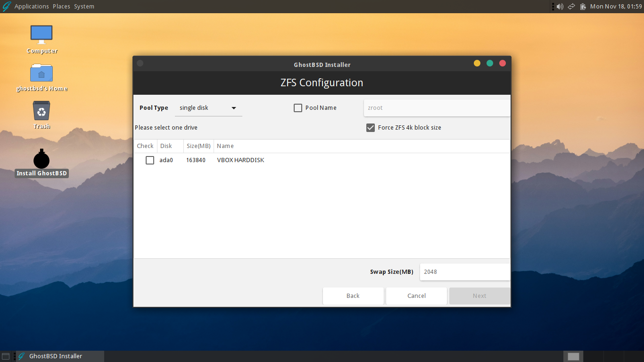This screenshot has width=644, height=362.
Task: Enable the Pool Name checkbox
Action: tap(298, 108)
